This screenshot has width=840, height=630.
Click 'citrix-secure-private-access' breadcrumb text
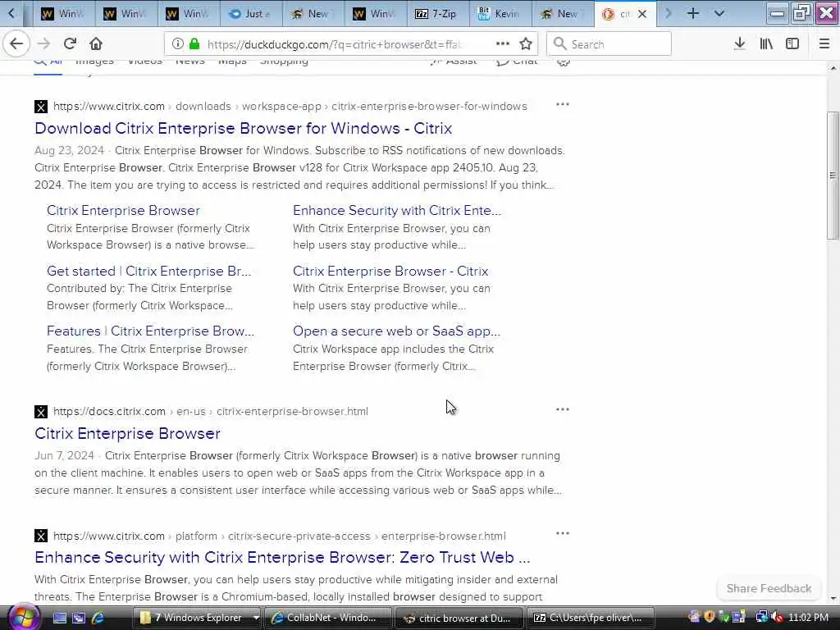[x=299, y=536]
